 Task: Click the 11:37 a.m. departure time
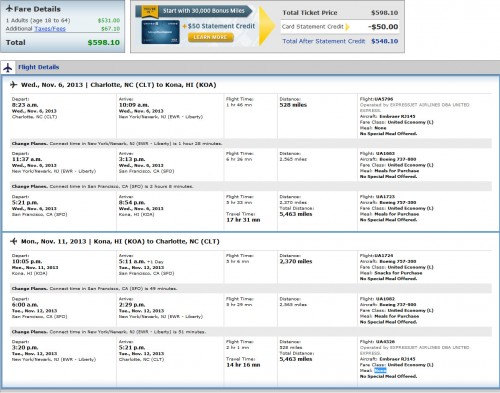(27, 159)
